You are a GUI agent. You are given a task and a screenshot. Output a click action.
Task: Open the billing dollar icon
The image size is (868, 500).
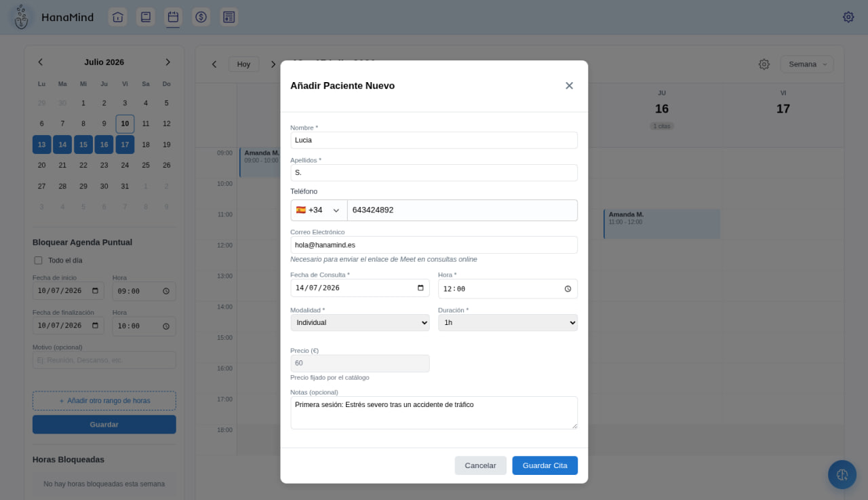coord(201,17)
